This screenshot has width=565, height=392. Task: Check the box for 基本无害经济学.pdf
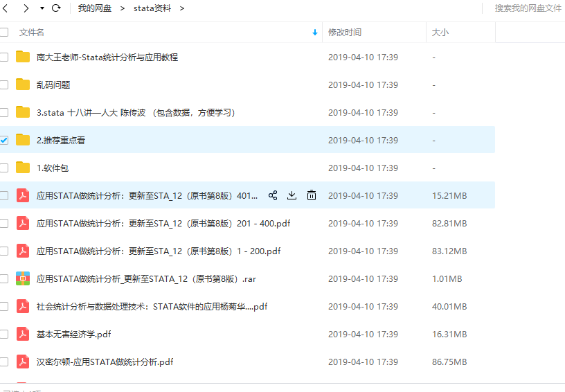pyautogui.click(x=4, y=335)
